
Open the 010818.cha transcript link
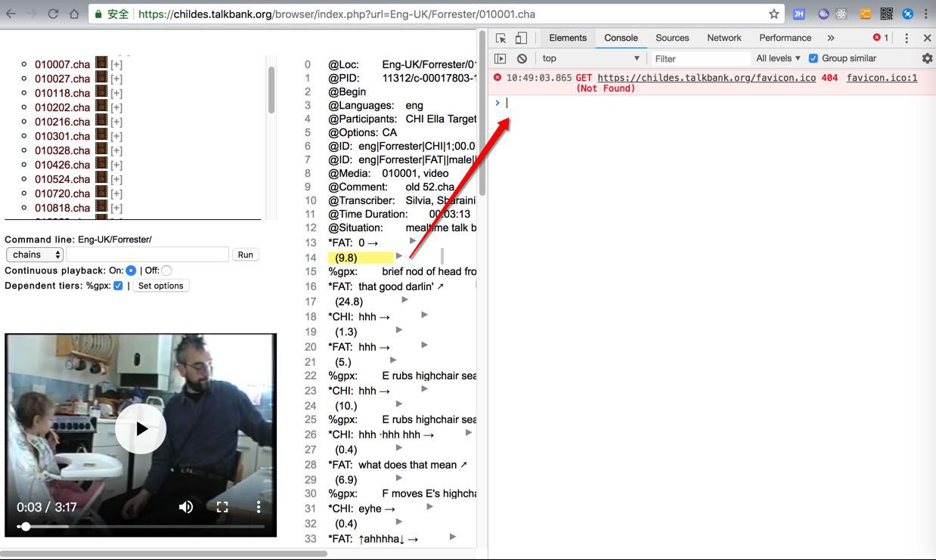pyautogui.click(x=62, y=208)
